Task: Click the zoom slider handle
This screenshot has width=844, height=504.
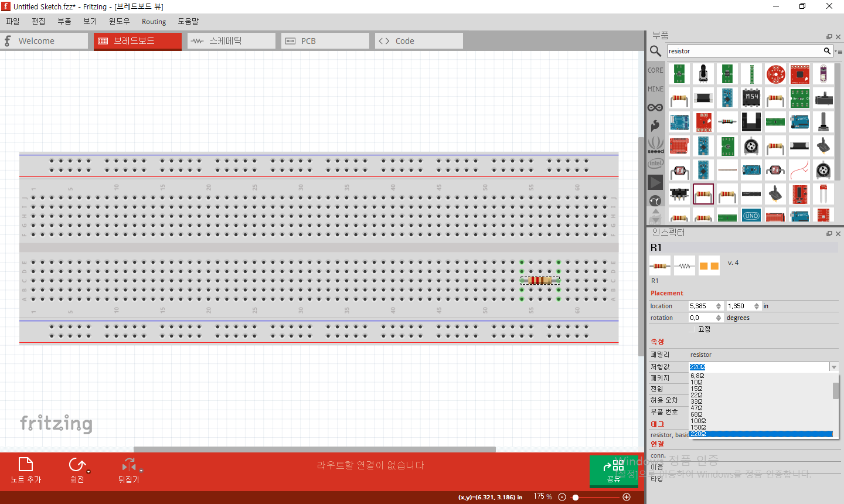Action: (x=576, y=497)
